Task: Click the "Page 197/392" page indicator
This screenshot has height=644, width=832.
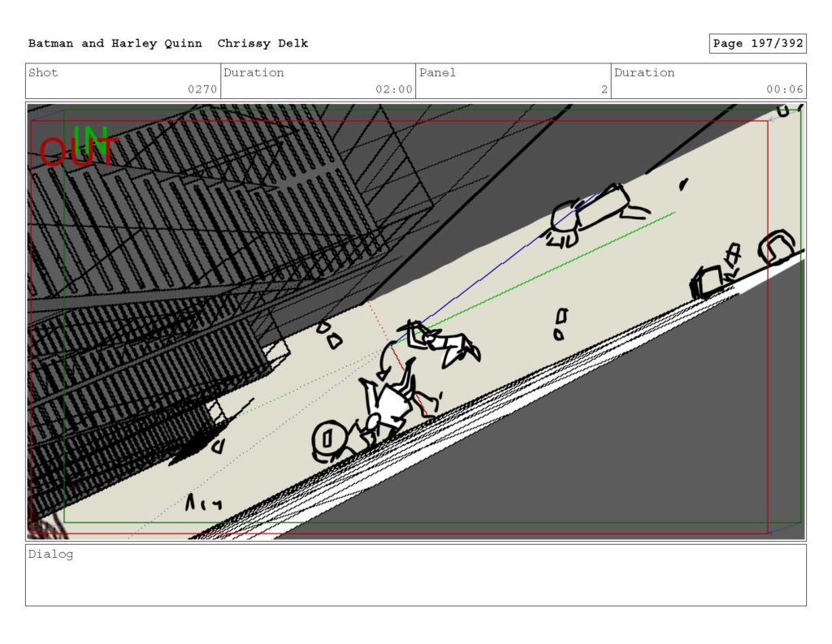Action: point(758,44)
